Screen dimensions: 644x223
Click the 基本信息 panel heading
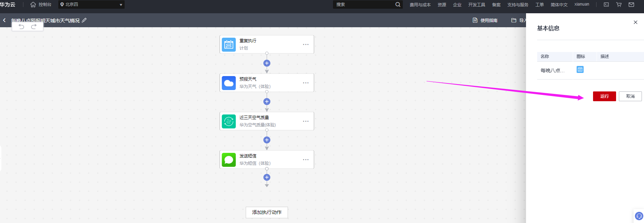tap(548, 28)
